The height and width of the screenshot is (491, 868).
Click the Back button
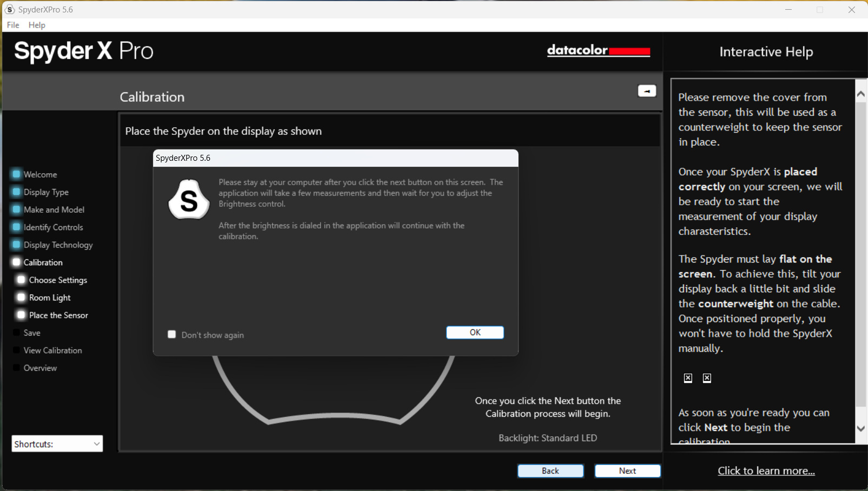[x=550, y=471]
